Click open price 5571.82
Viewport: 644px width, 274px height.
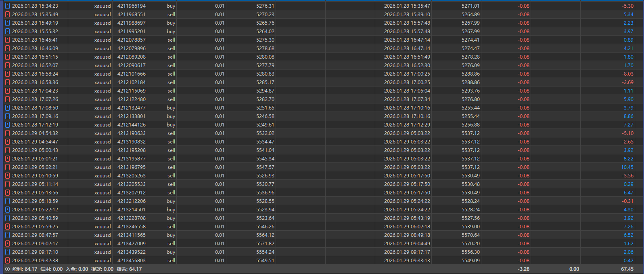(265, 244)
